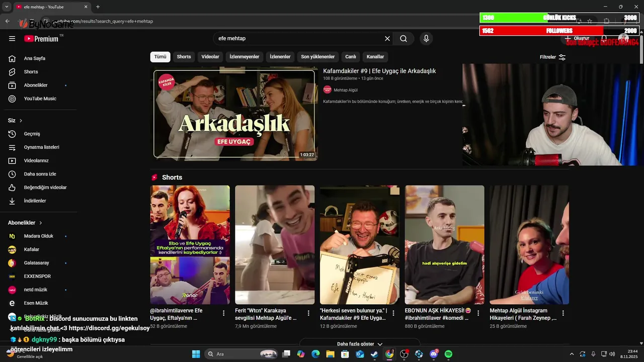The height and width of the screenshot is (362, 644).
Task: Play the Arkadaşlık Efe Uygaç video thumbnail
Action: [x=235, y=114]
